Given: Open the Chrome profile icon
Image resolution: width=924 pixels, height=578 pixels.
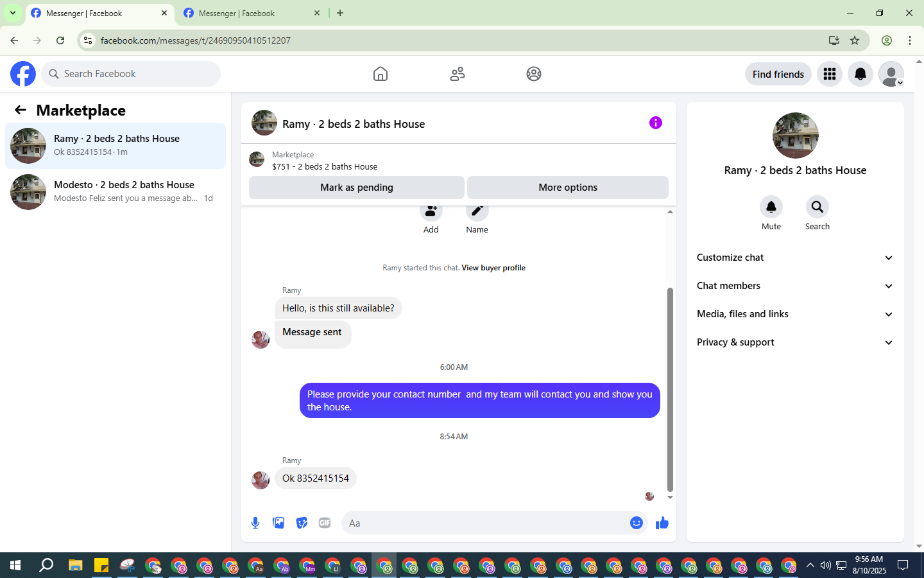Looking at the screenshot, I should click(887, 40).
